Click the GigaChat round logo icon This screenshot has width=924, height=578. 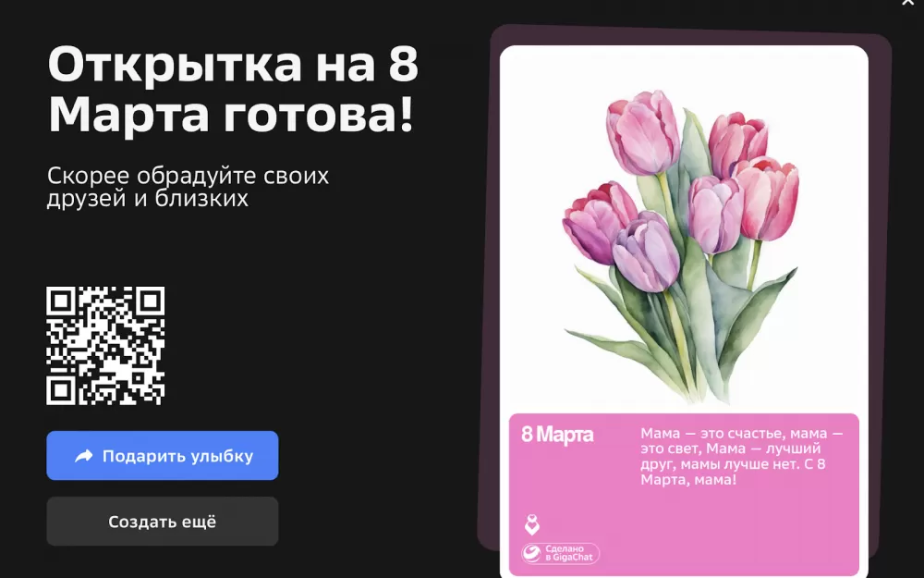pos(531,553)
